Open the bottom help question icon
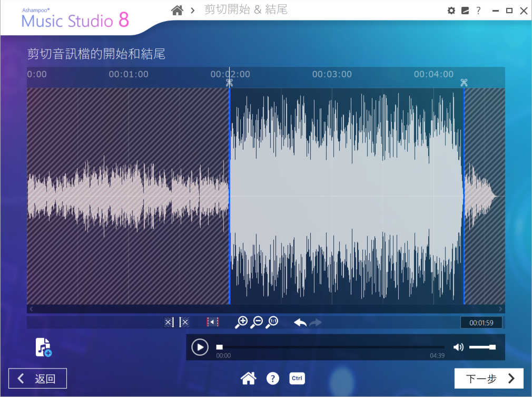The image size is (532, 397). [x=273, y=379]
